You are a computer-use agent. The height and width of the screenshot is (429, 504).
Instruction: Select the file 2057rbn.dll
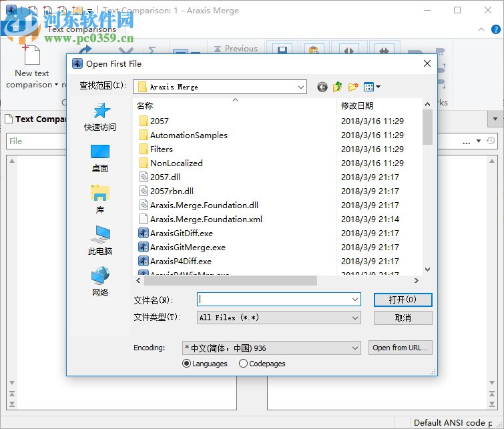coord(166,191)
